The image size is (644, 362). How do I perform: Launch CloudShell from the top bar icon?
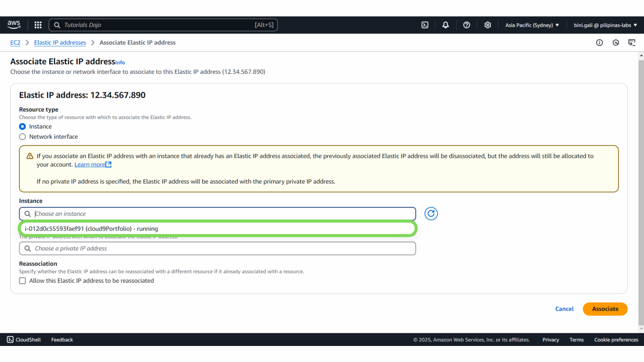tap(425, 25)
